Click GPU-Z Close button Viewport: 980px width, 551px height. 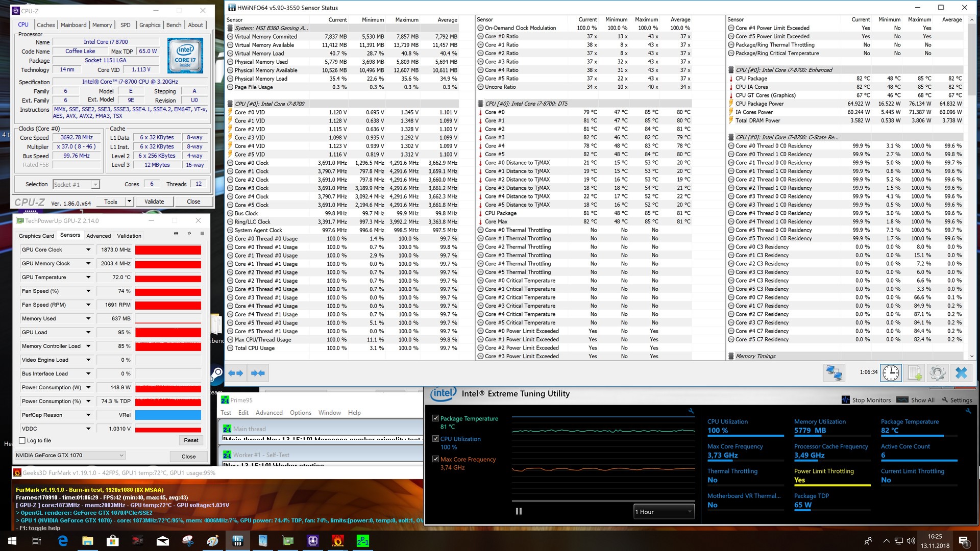pos(188,457)
